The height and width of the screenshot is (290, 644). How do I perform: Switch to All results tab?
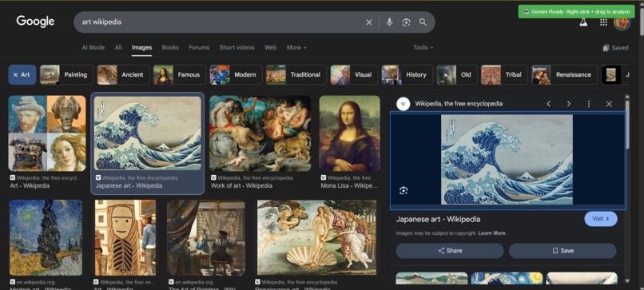point(118,48)
